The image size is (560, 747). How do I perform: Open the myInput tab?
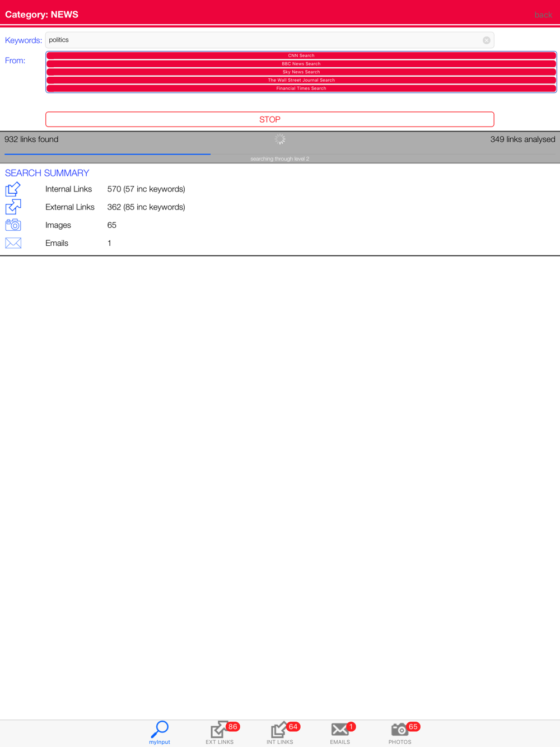click(160, 732)
